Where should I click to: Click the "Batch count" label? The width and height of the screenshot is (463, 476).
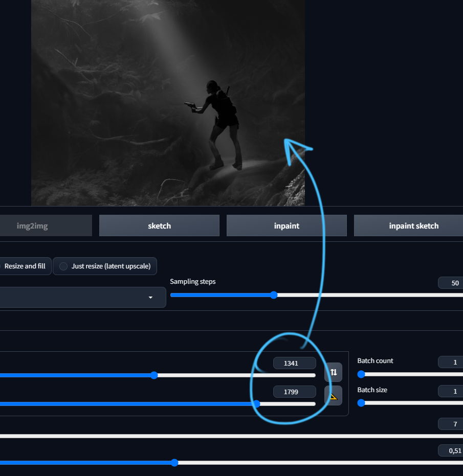(375, 360)
